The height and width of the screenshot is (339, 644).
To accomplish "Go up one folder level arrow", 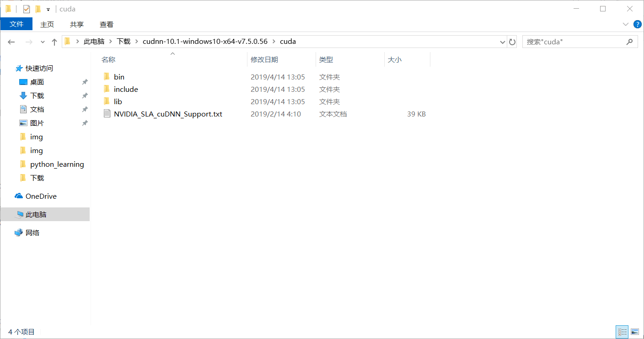I will [x=54, y=42].
